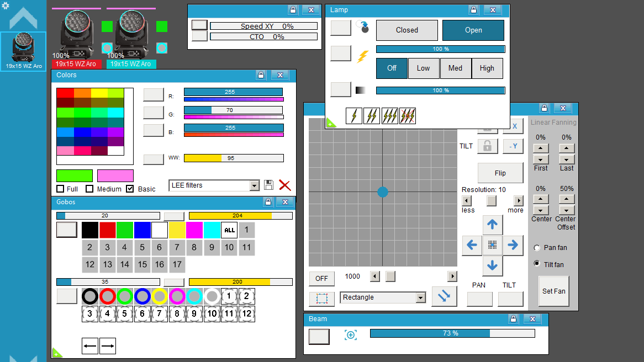Click gobo previous left arrow button
The width and height of the screenshot is (644, 362).
(x=90, y=346)
